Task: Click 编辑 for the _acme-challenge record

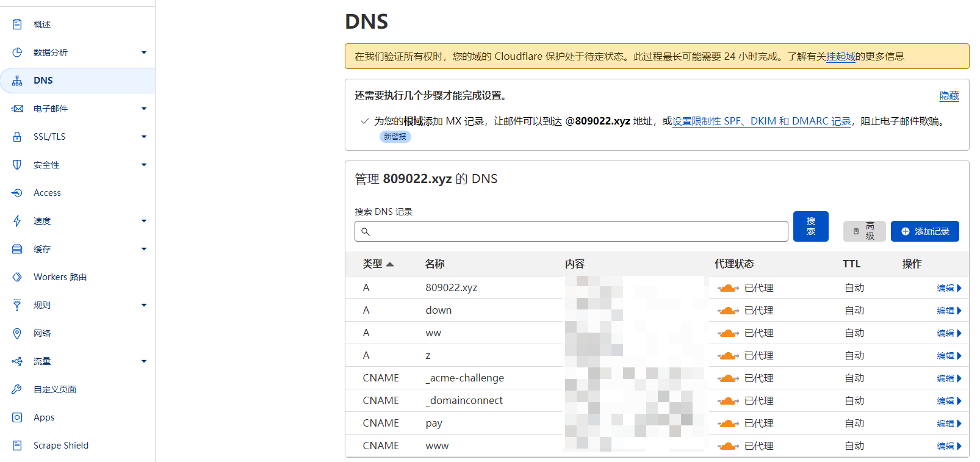Action: click(x=949, y=378)
